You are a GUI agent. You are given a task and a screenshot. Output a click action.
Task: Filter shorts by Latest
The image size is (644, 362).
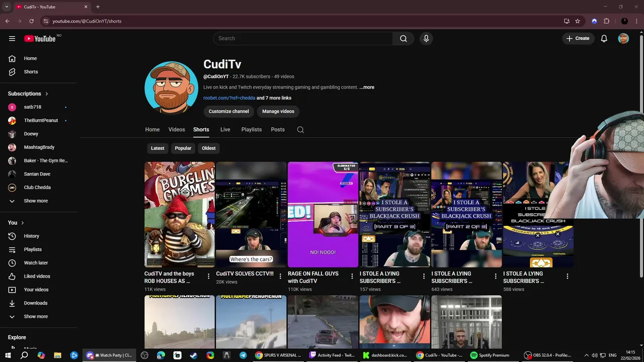tap(157, 148)
